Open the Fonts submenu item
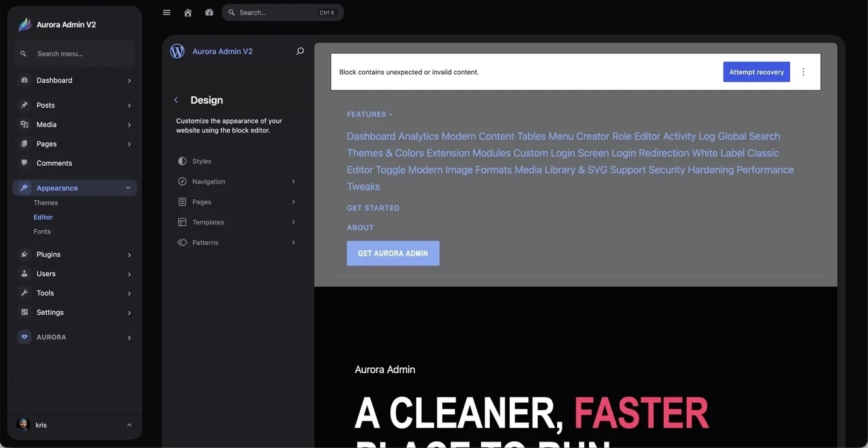Image resolution: width=868 pixels, height=448 pixels. 42,232
